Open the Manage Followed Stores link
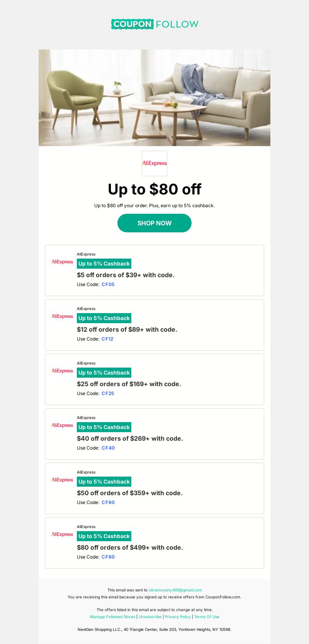This screenshot has width=309, height=644. tap(113, 617)
